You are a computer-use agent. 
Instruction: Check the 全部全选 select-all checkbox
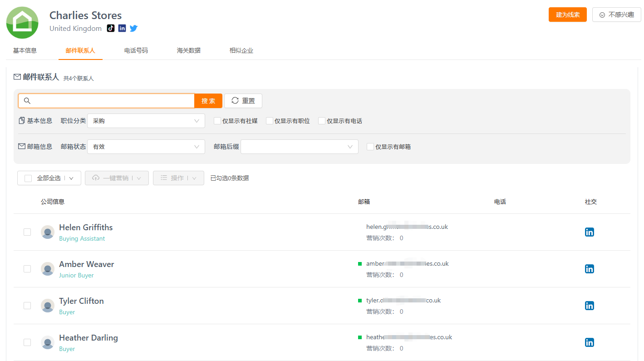pyautogui.click(x=28, y=178)
